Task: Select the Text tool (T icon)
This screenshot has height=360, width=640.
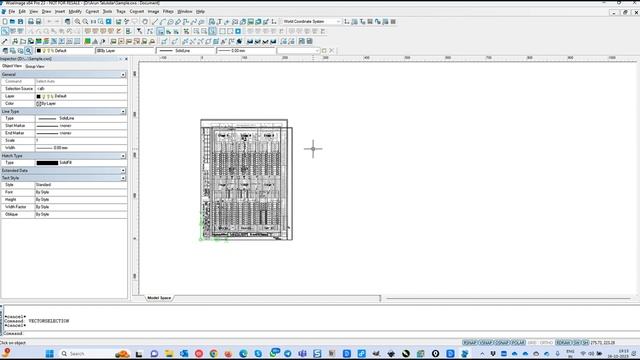Action: [220, 21]
